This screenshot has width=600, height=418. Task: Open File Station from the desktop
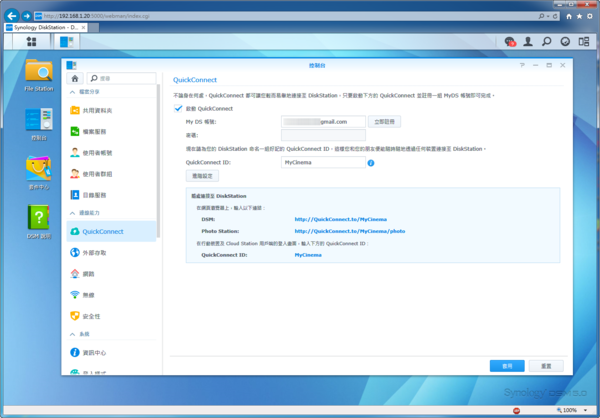point(39,75)
